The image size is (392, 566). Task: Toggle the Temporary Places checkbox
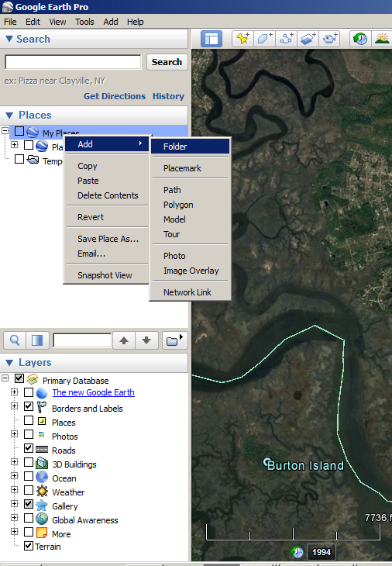[19, 159]
